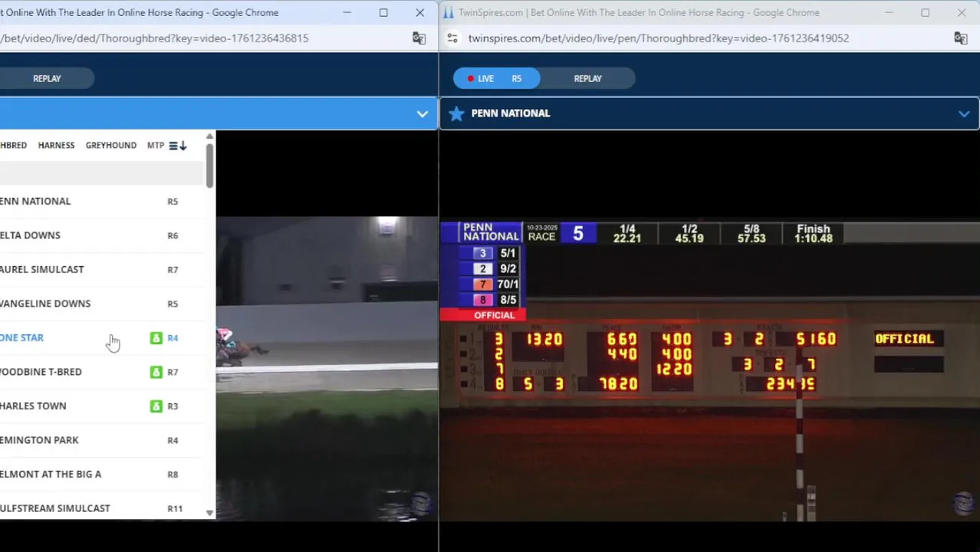Click the translate icon in left window address bar
980x552 pixels.
pos(419,38)
